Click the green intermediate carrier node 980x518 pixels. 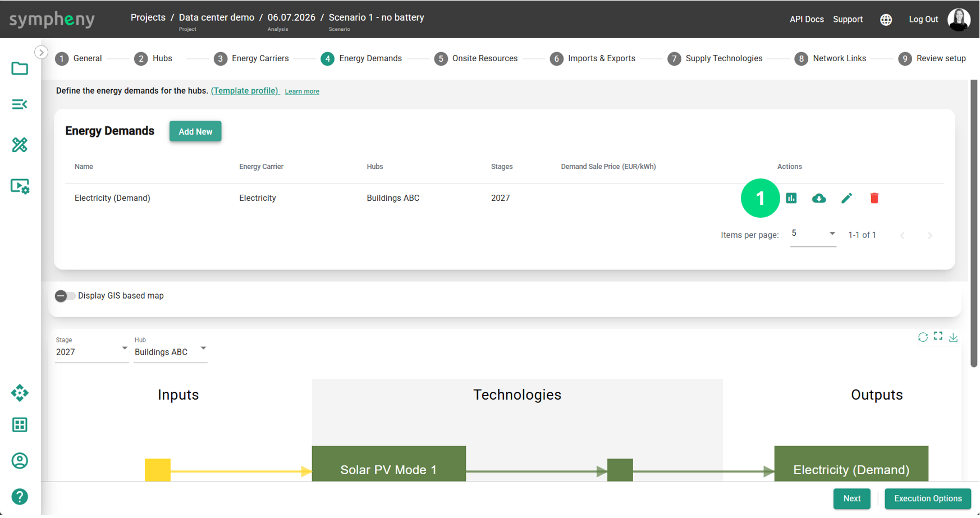[620, 470]
